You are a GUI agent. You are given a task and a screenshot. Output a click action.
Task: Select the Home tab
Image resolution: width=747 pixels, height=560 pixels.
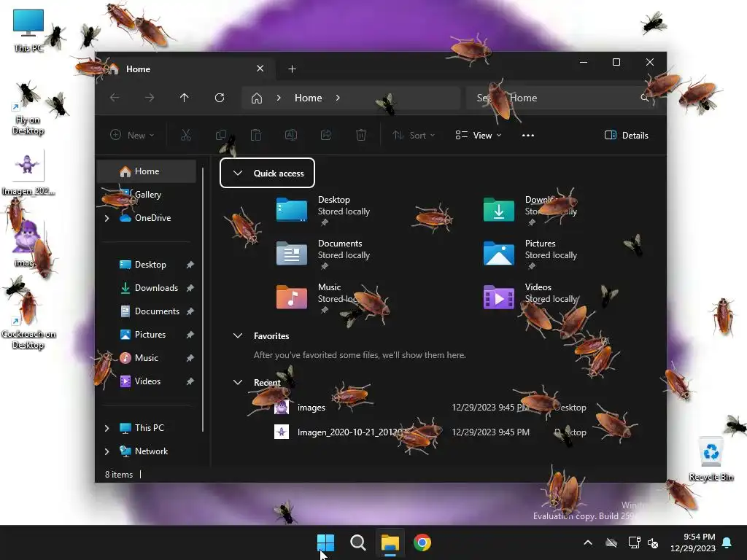pyautogui.click(x=186, y=69)
